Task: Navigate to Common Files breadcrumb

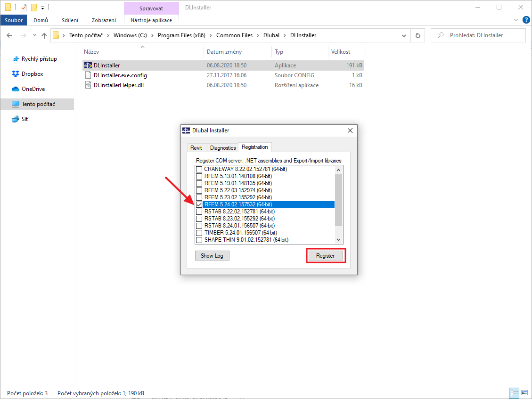Action: [235, 35]
